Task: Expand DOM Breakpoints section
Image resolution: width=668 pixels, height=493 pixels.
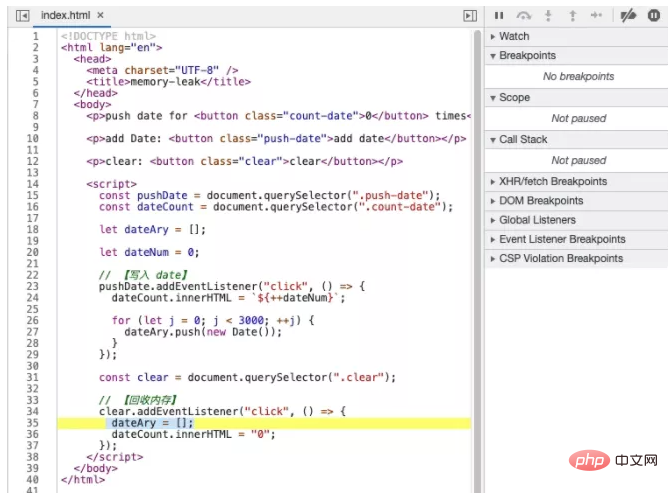Action: coord(576,201)
